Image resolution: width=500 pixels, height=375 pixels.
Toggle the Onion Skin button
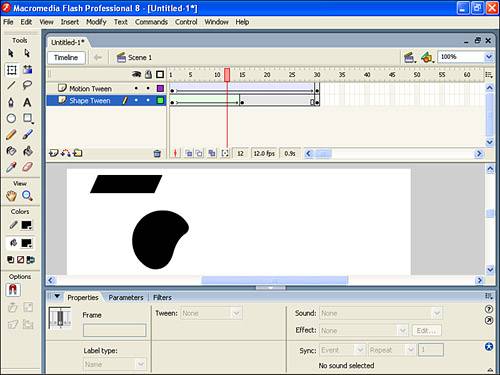point(189,153)
